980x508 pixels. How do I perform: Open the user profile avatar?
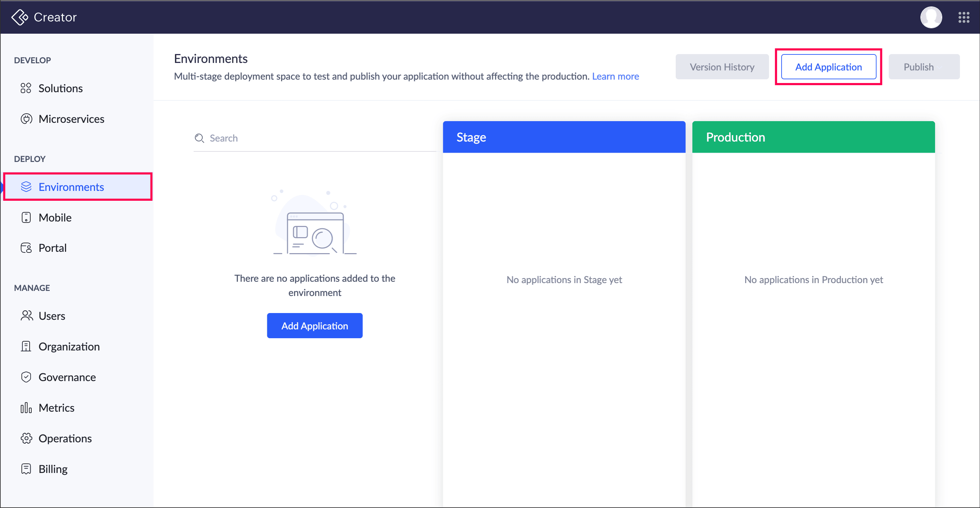pyautogui.click(x=931, y=17)
